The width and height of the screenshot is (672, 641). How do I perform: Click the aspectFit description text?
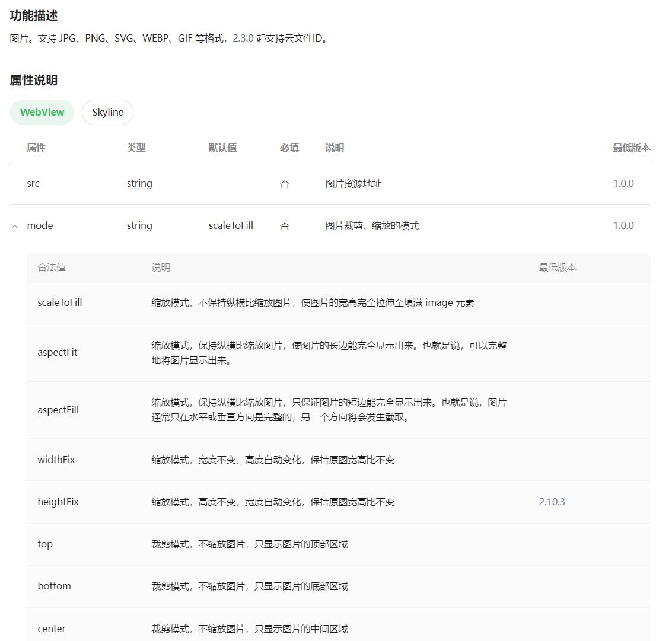point(329,353)
